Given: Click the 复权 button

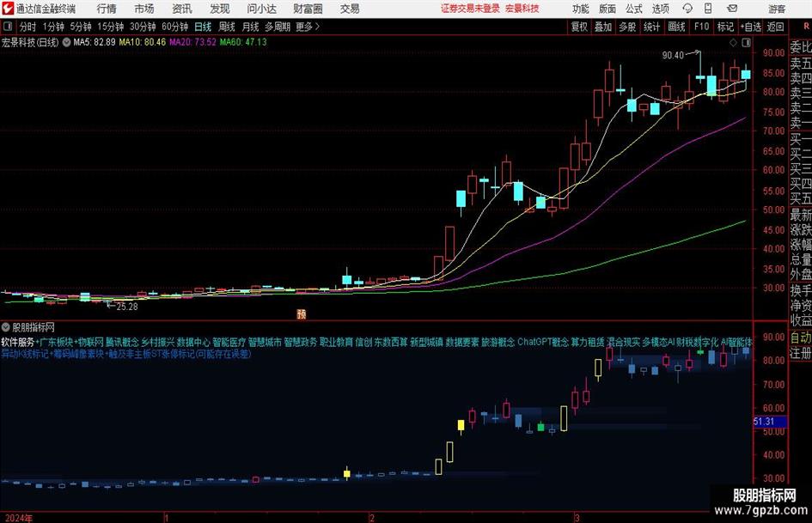Looking at the screenshot, I should tap(579, 27).
